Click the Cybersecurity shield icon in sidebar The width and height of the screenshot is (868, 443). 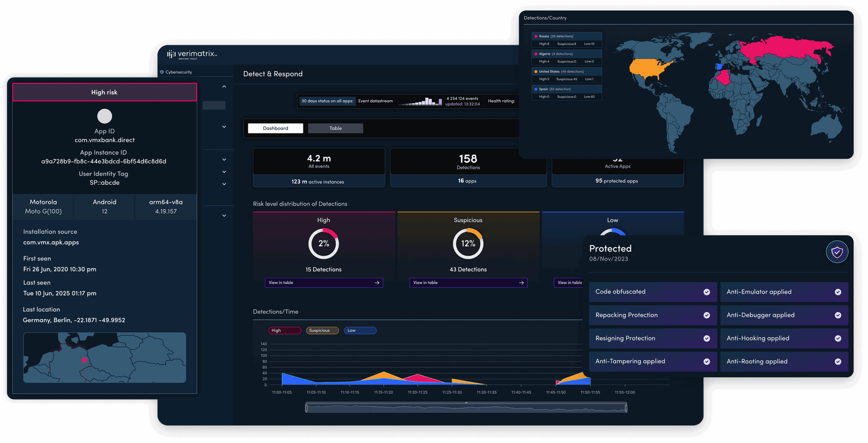coord(162,72)
